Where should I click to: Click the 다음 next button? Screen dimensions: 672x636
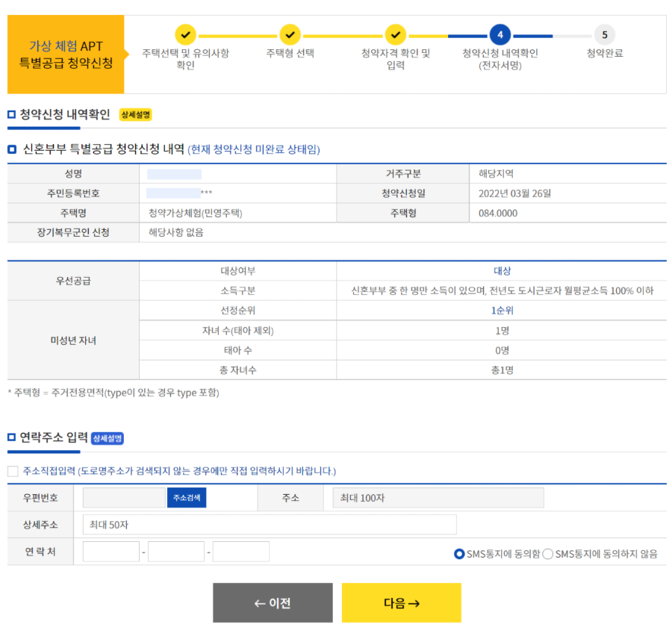pyautogui.click(x=402, y=602)
